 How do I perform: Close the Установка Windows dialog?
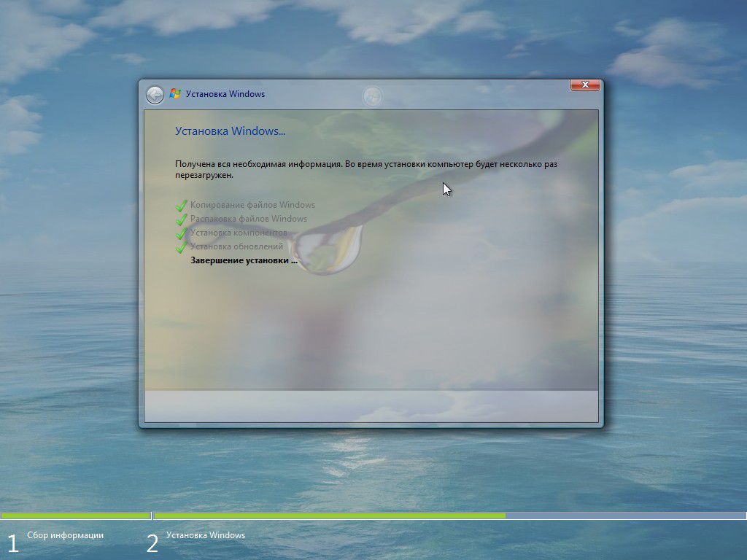tap(585, 85)
